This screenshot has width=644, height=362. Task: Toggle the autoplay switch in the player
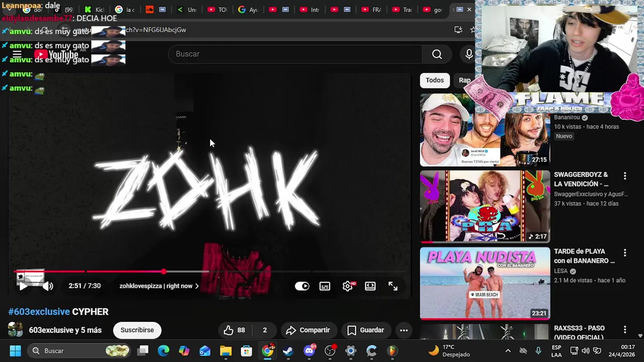302,286
